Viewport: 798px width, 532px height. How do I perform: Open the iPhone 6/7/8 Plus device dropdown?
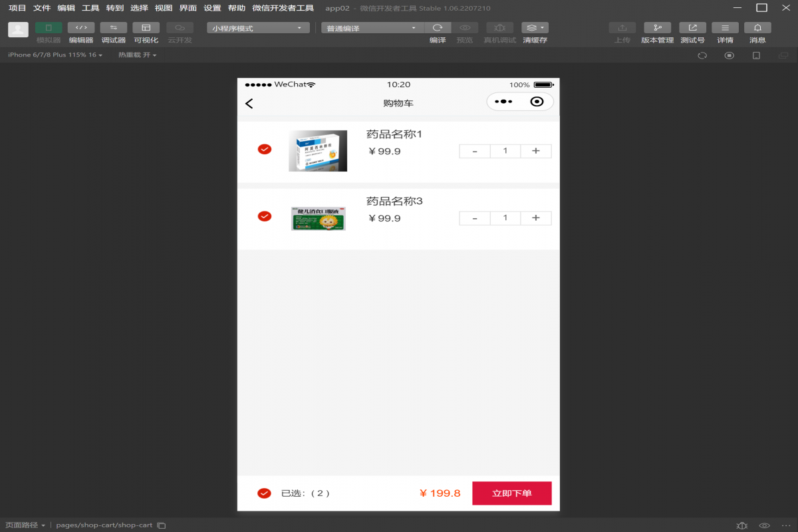pos(55,56)
